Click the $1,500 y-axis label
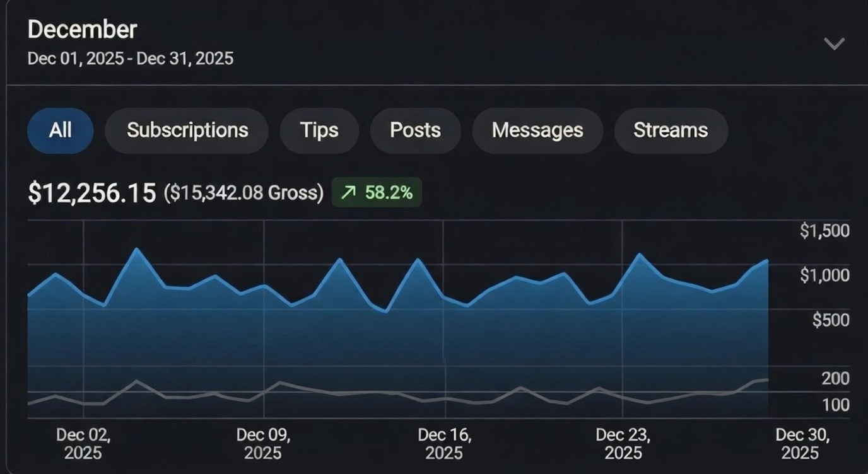The width and height of the screenshot is (868, 474). (x=824, y=231)
